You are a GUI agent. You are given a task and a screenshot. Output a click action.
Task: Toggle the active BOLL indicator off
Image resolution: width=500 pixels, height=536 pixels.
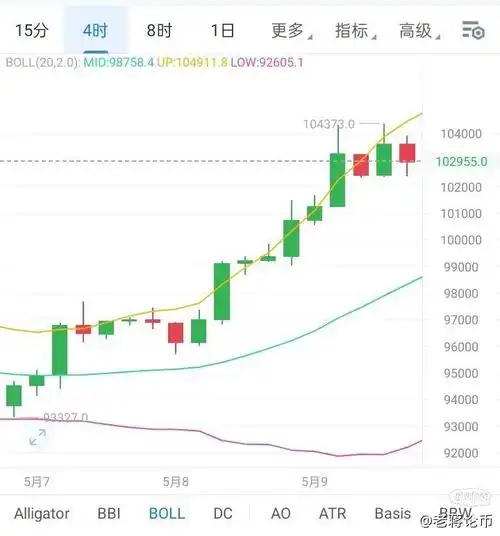coord(167,513)
